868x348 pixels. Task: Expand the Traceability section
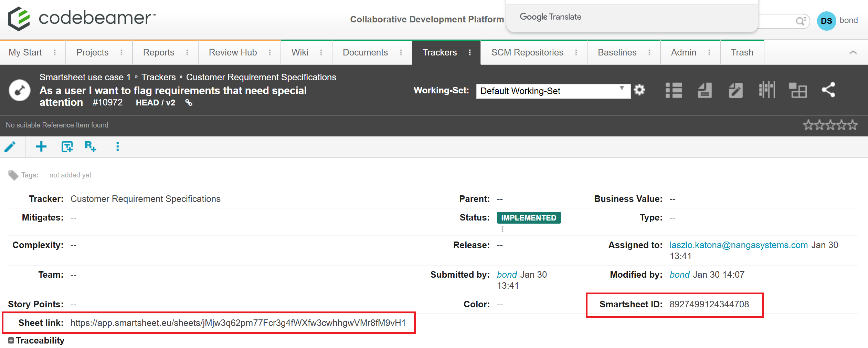[x=11, y=340]
